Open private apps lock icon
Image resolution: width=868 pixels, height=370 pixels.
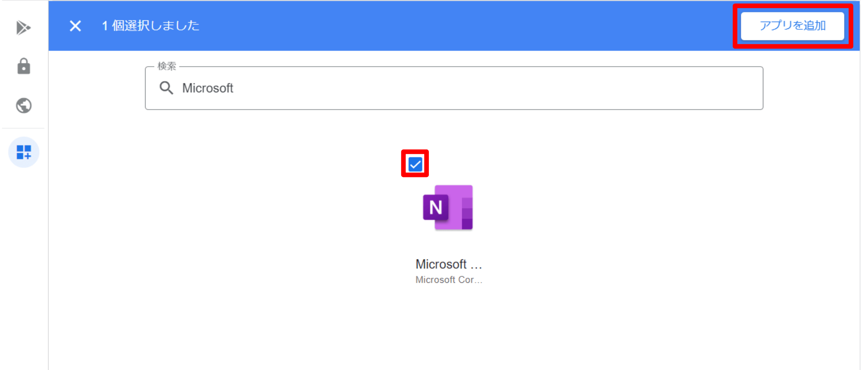pyautogui.click(x=24, y=66)
